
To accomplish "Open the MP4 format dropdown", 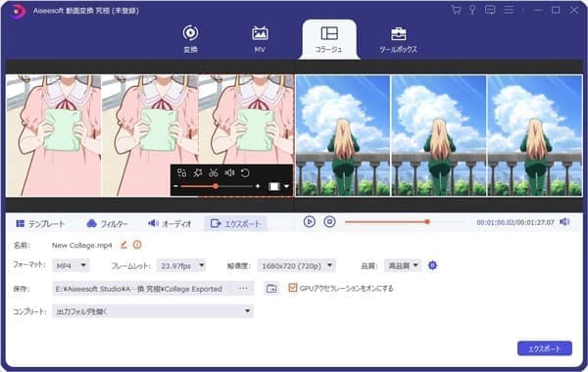I will point(71,265).
